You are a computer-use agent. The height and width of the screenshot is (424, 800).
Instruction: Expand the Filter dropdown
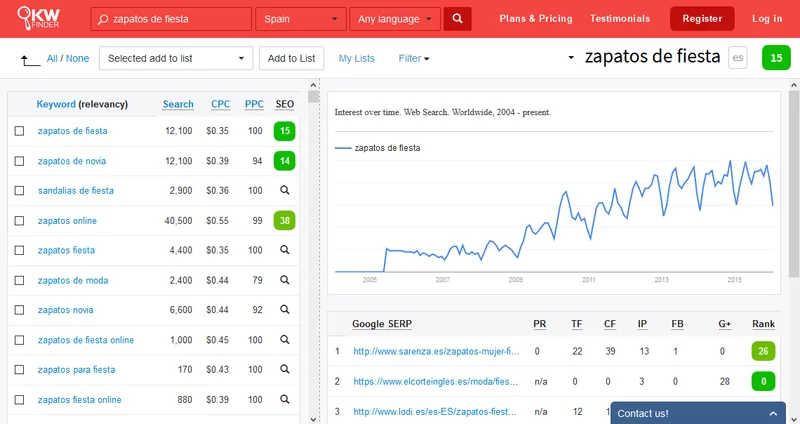click(x=414, y=58)
